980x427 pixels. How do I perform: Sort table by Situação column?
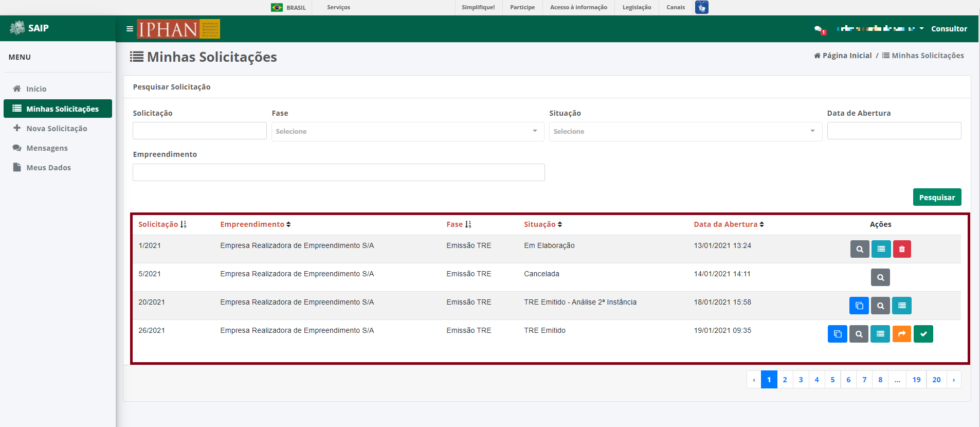543,224
